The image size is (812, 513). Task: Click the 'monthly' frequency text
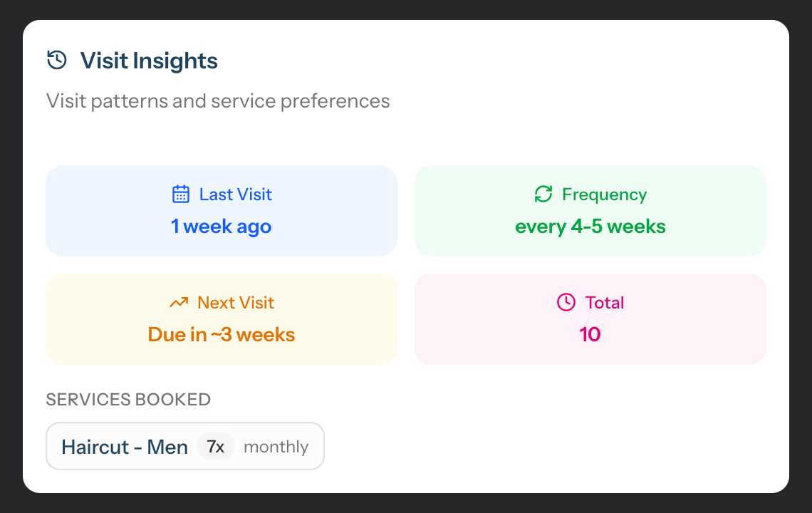point(276,447)
